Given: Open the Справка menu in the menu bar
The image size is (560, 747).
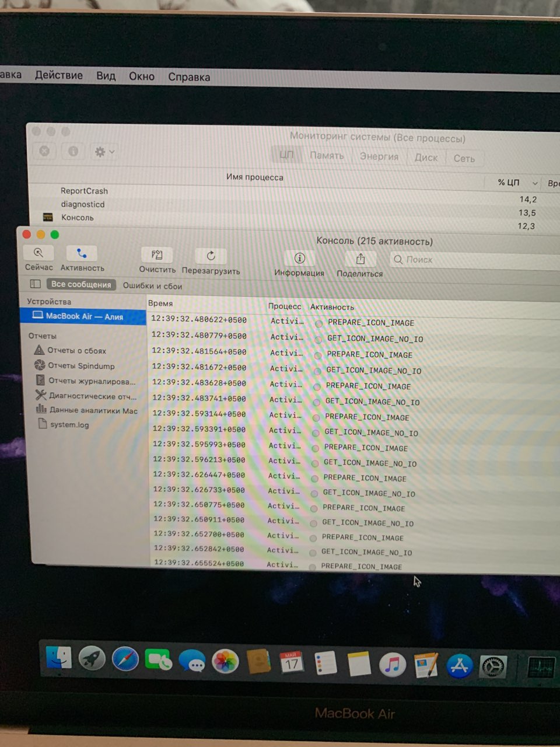Looking at the screenshot, I should pyautogui.click(x=189, y=77).
